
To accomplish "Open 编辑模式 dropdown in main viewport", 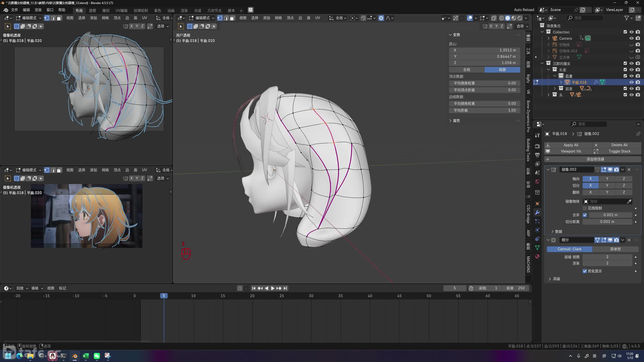I will pyautogui.click(x=202, y=18).
